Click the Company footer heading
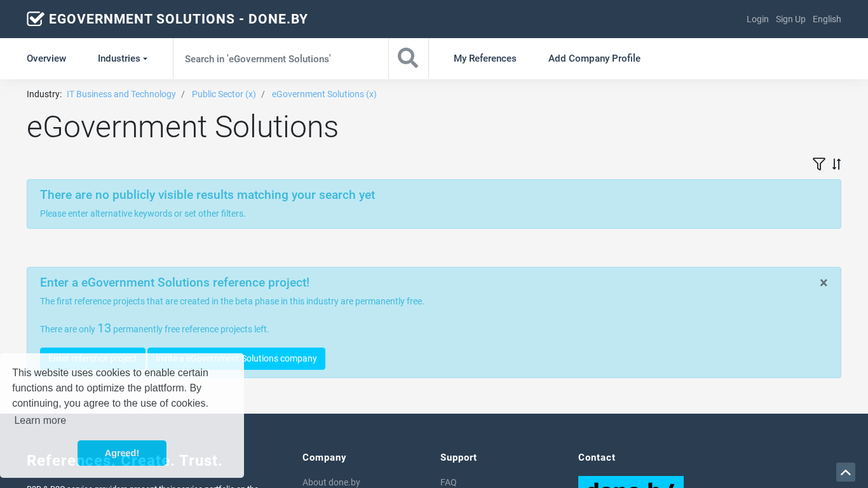Viewport: 868px width, 488px height. click(x=324, y=457)
